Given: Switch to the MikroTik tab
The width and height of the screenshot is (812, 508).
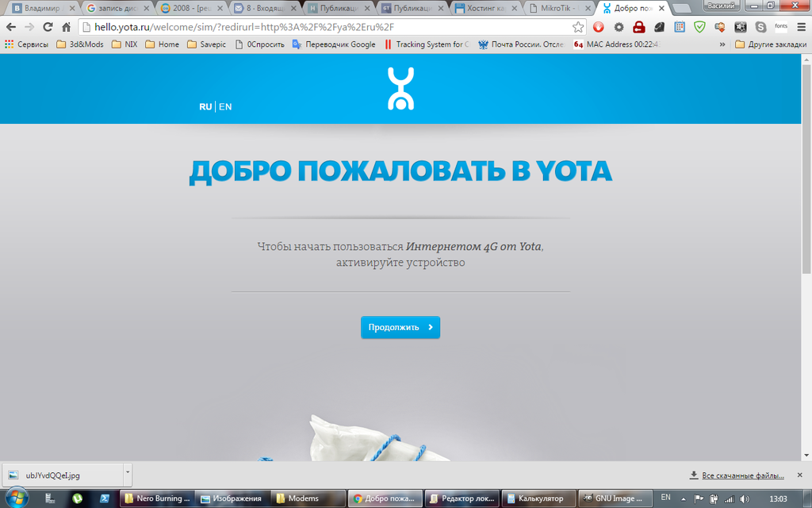Looking at the screenshot, I should tap(559, 8).
